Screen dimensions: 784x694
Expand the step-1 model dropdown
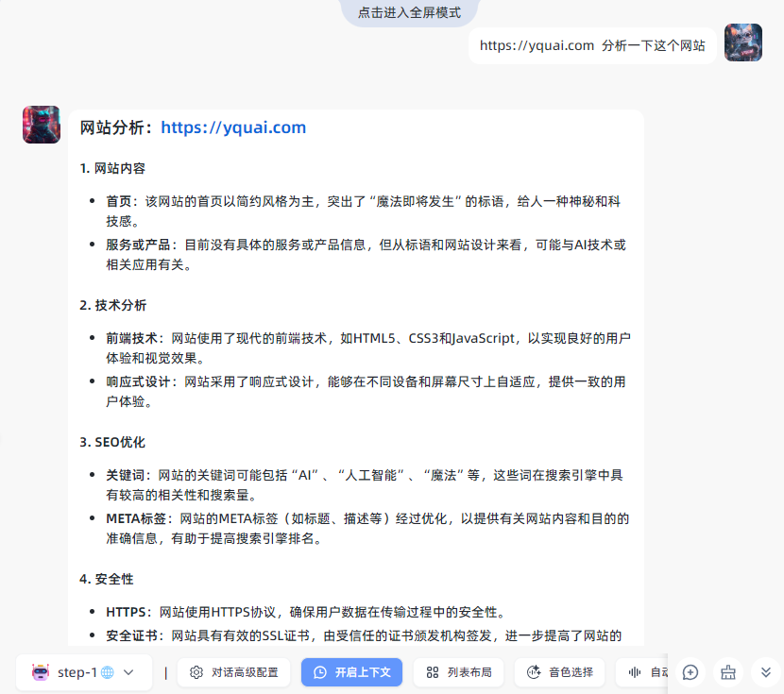pos(129,672)
